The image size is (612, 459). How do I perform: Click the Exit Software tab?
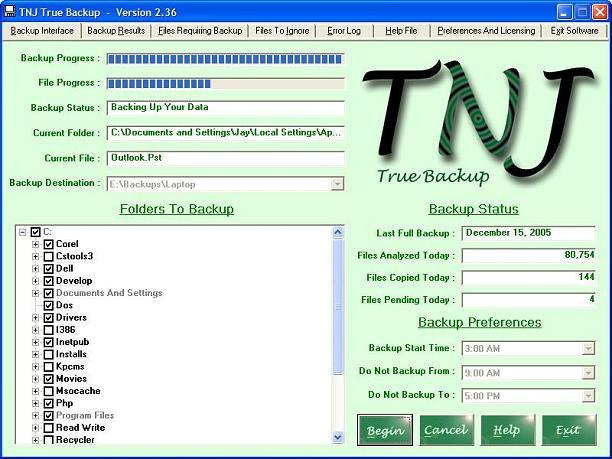[574, 31]
